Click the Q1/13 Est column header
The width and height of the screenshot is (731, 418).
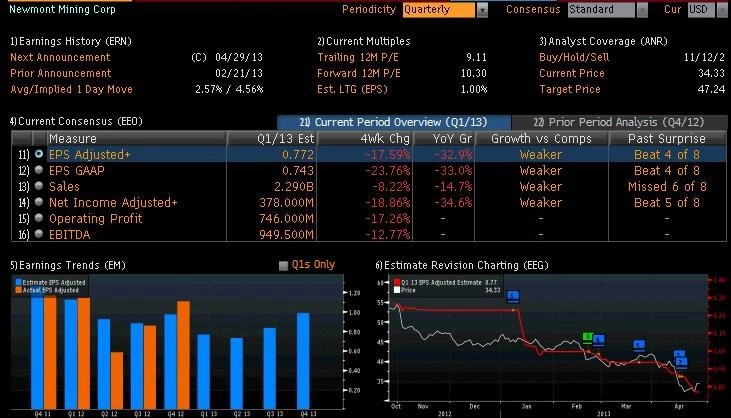(x=272, y=138)
